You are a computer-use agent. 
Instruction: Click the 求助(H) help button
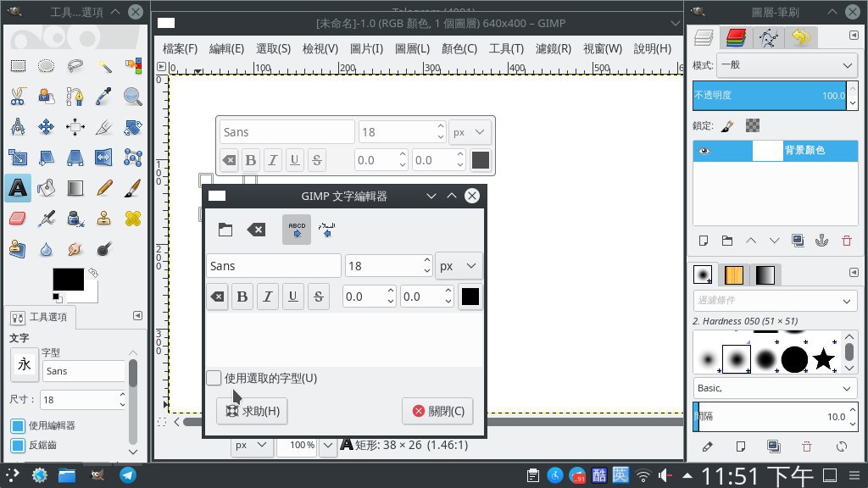(x=252, y=411)
